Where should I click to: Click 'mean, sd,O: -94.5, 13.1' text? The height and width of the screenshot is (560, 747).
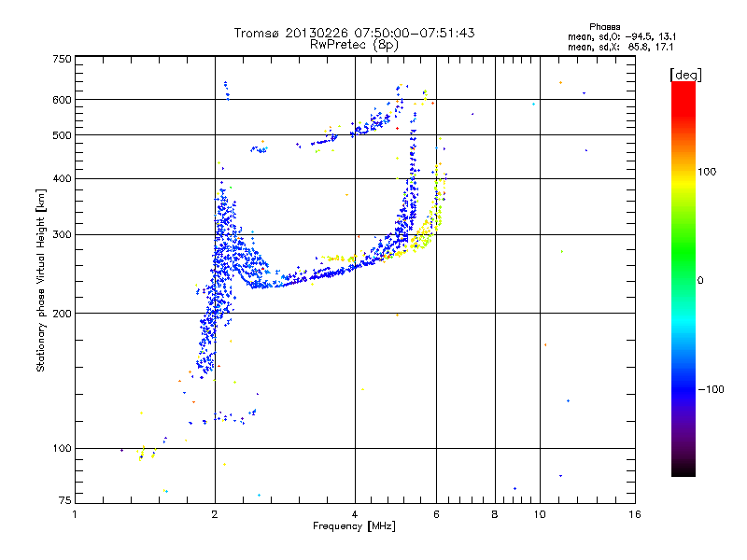(x=622, y=36)
